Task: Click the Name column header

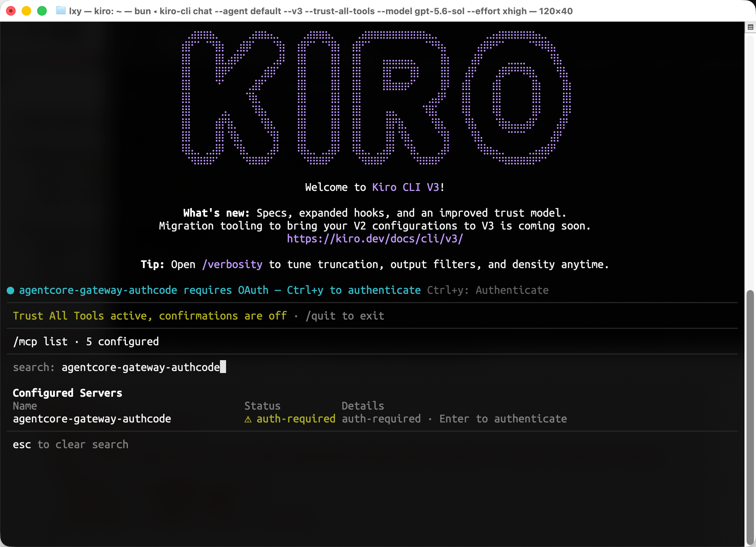Action: pyautogui.click(x=25, y=406)
